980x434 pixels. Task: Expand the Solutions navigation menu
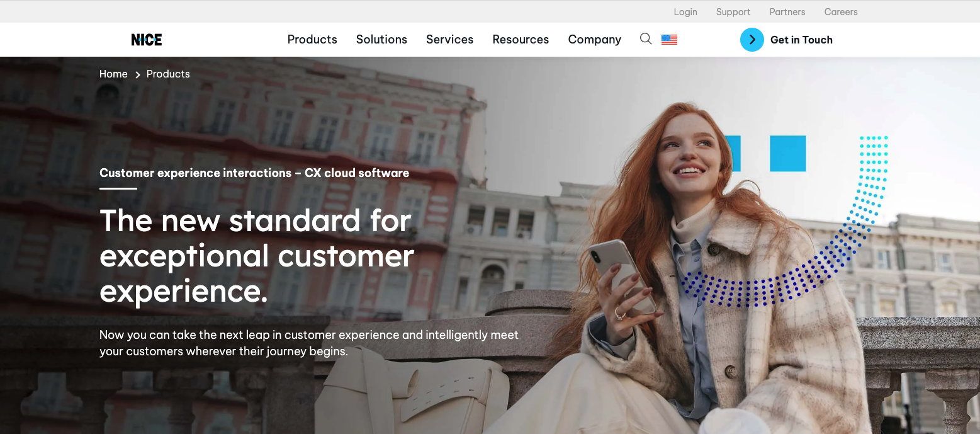click(x=381, y=40)
